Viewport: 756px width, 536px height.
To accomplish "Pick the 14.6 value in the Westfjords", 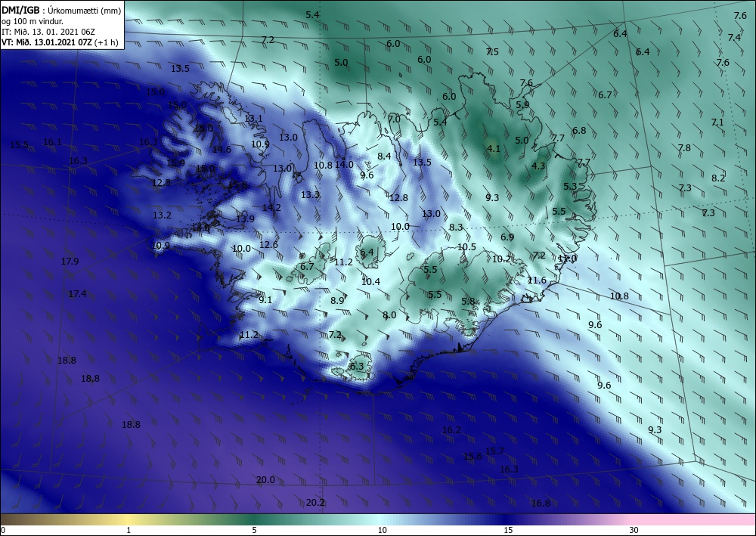I will (x=222, y=150).
